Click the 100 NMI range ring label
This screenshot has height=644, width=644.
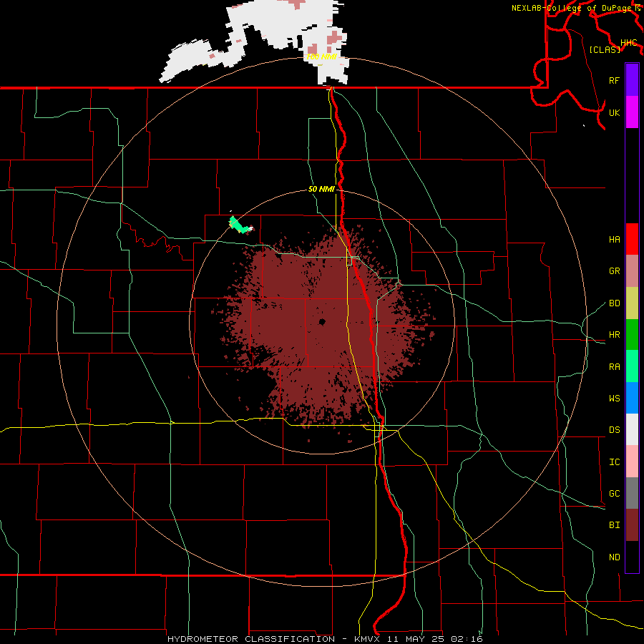coord(321,57)
